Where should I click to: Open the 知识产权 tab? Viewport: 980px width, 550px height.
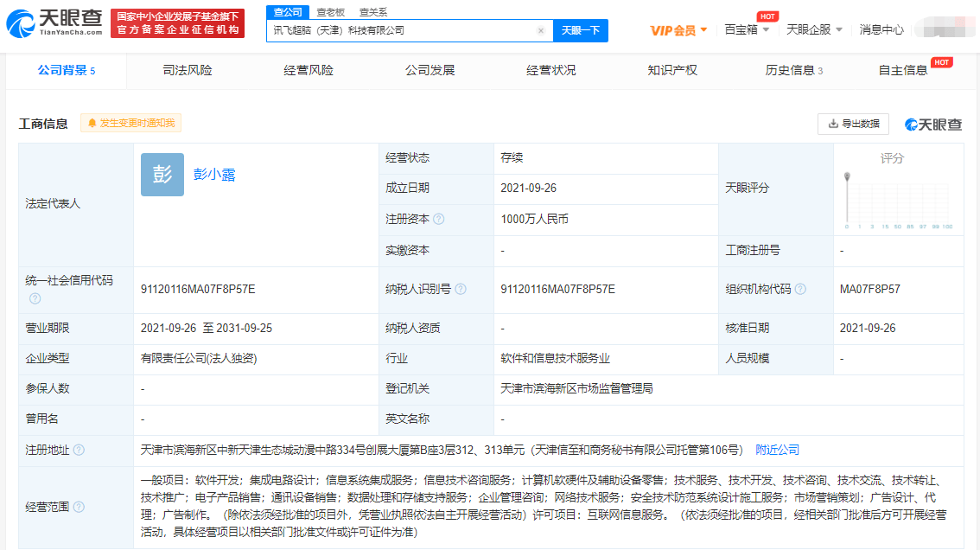click(672, 70)
